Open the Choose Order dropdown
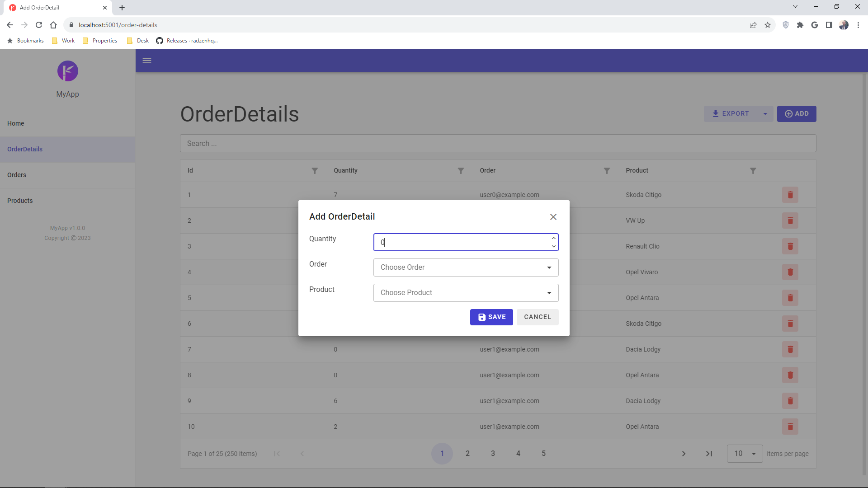 (x=466, y=267)
